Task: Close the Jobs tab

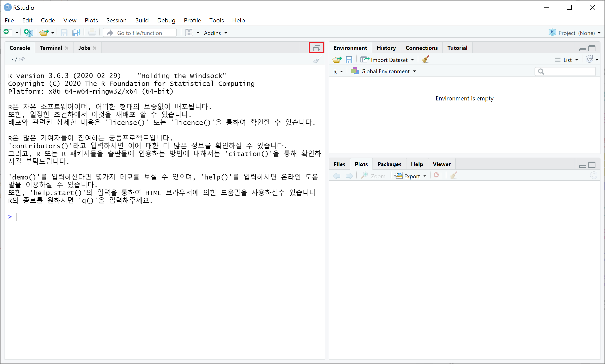Action: (x=95, y=48)
